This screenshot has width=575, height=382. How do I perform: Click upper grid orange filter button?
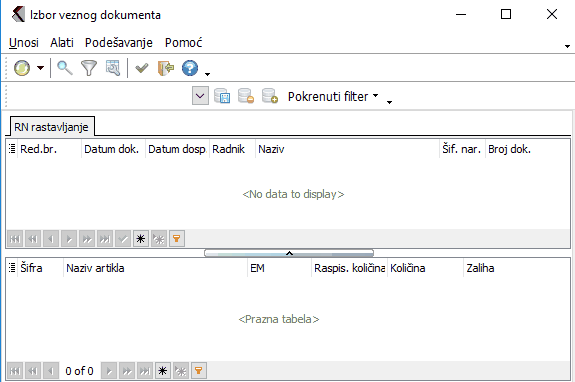177,239
